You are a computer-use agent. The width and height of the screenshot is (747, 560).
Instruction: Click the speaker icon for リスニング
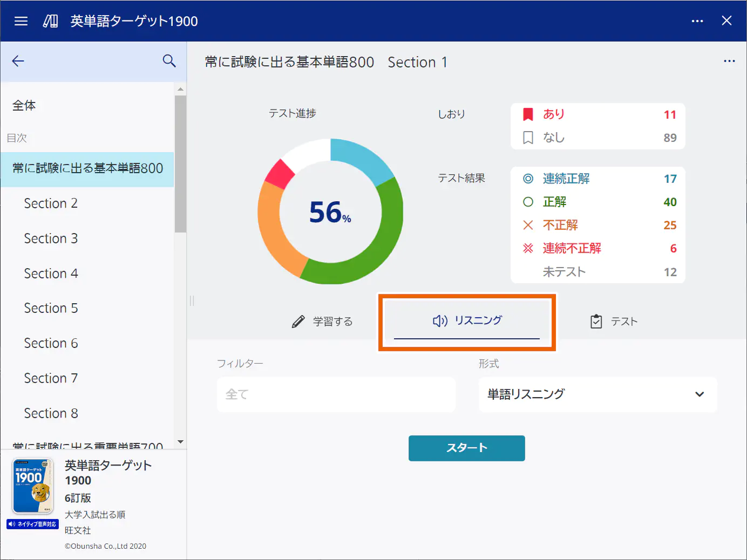pos(440,321)
